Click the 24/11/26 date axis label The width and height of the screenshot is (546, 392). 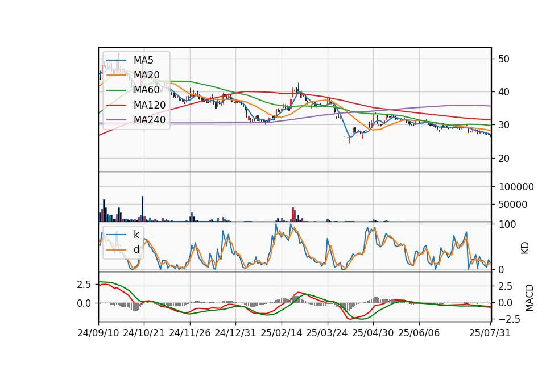coord(190,333)
